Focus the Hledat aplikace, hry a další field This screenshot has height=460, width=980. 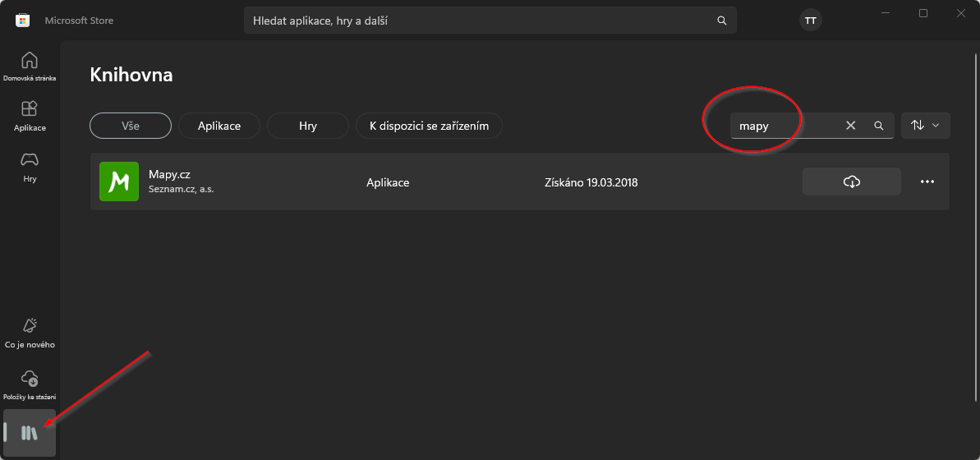476,21
